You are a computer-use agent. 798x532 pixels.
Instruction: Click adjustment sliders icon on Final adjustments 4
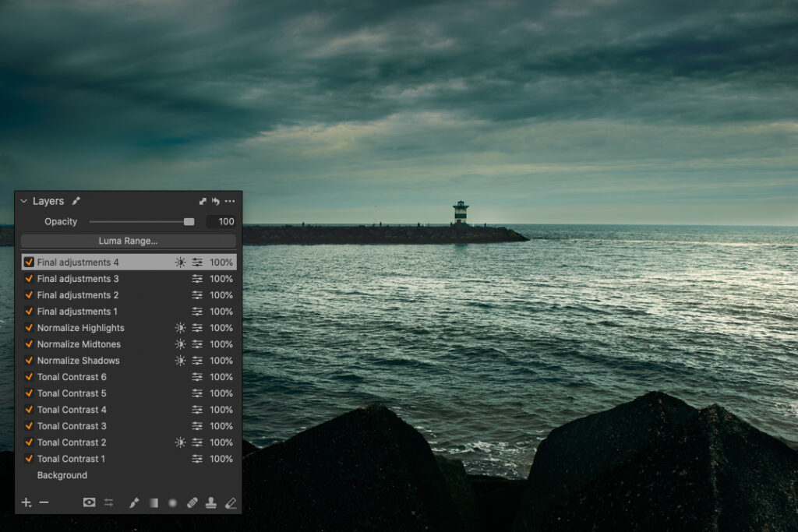[197, 262]
